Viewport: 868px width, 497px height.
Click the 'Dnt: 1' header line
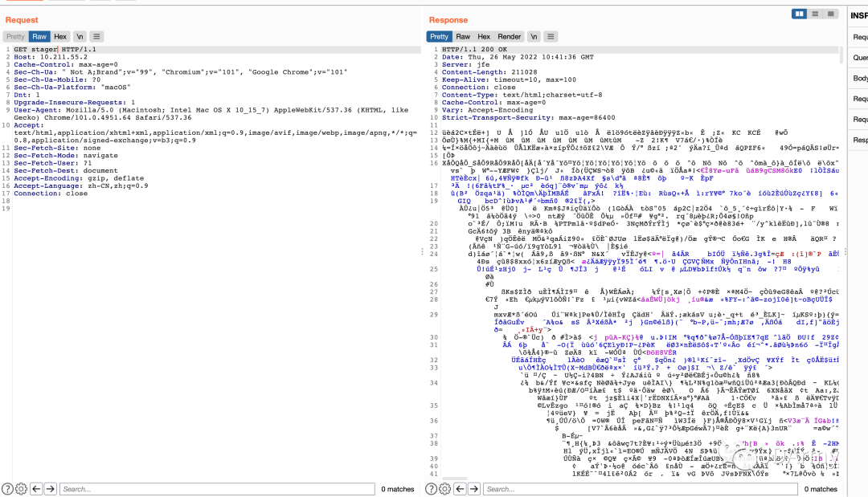tap(27, 95)
